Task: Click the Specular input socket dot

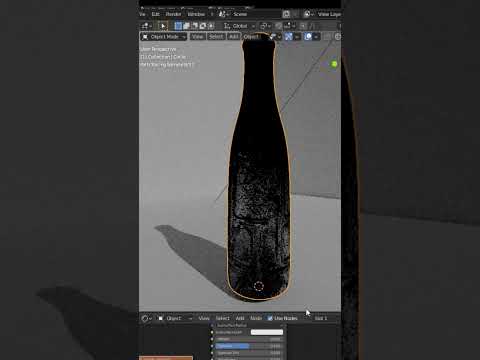Action: [x=212, y=346]
